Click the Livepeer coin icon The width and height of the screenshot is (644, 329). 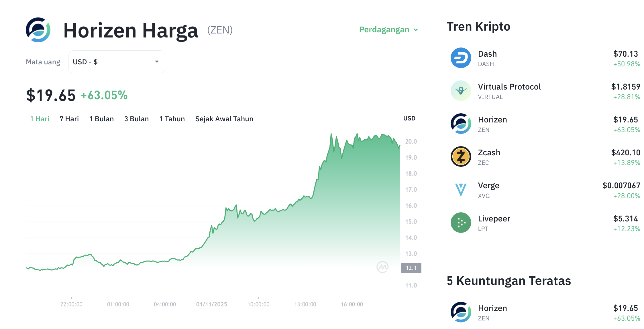tap(460, 222)
